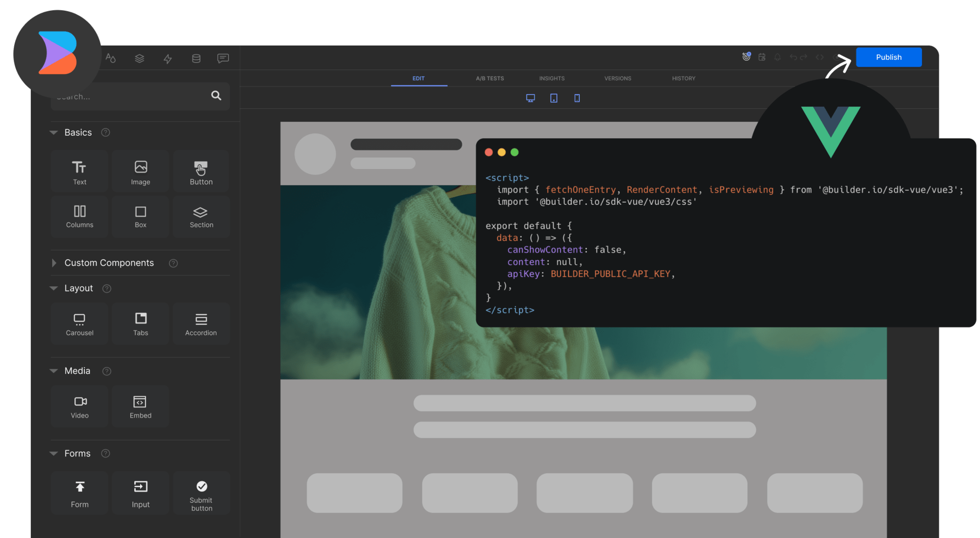Select the Embed component under Media
The height and width of the screenshot is (538, 980).
click(140, 406)
